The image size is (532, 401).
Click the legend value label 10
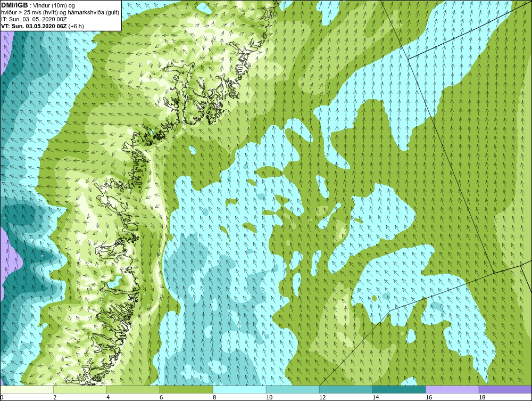pos(269,397)
